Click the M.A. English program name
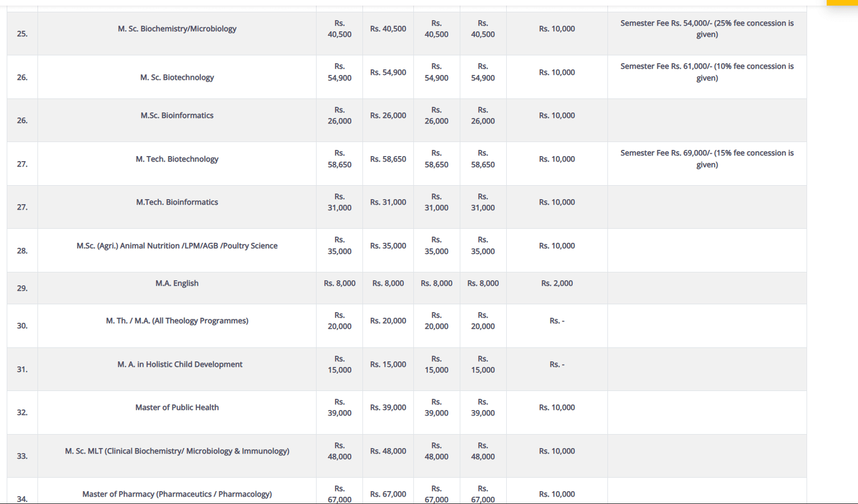Image resolution: width=858 pixels, height=504 pixels. 177,284
